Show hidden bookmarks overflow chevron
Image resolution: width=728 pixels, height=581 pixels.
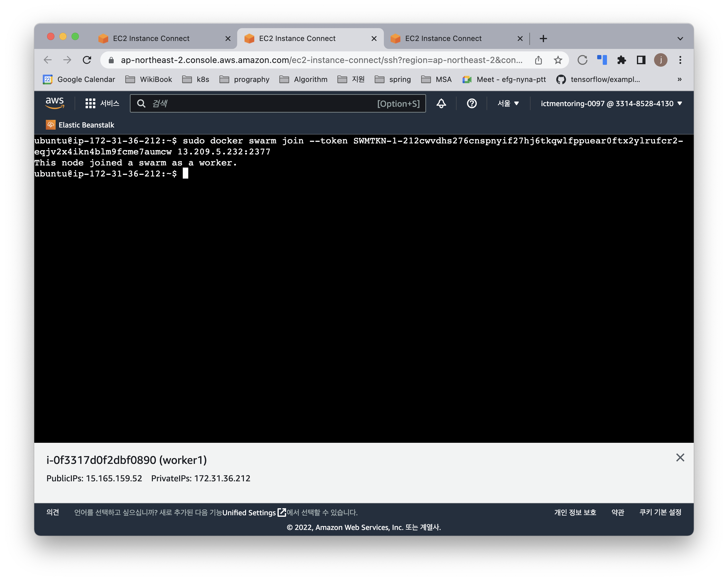pos(679,80)
